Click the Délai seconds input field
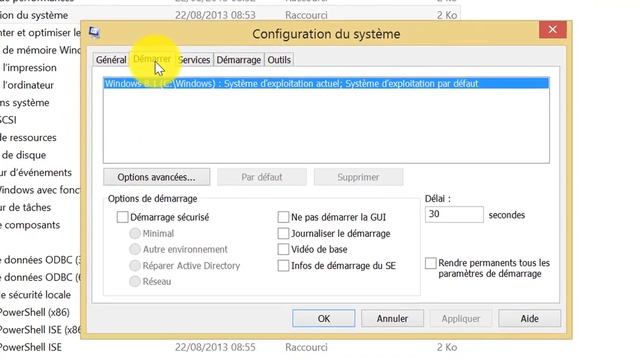Viewport: 640px width, 360px height. click(454, 214)
